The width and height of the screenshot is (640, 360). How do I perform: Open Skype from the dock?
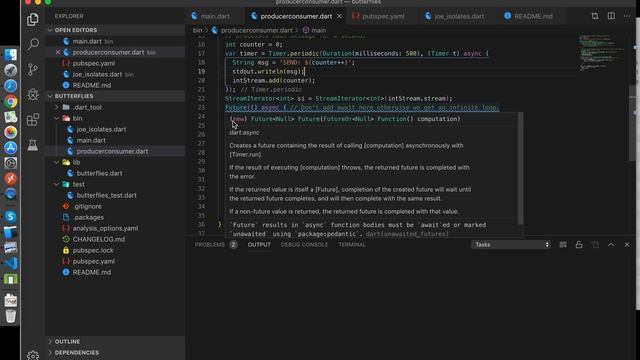(11, 217)
